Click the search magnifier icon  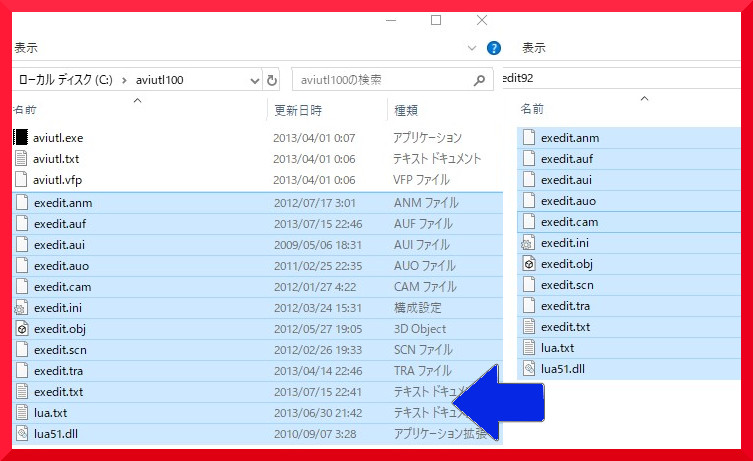click(x=479, y=80)
